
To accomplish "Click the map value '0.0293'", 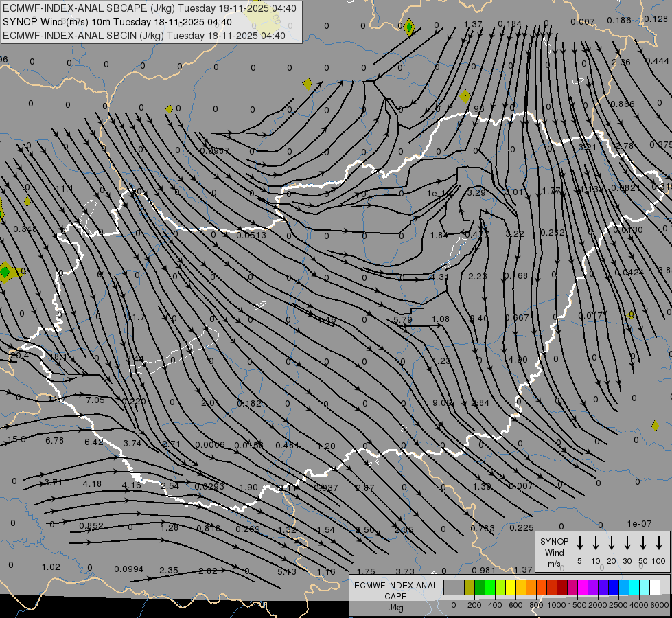I will click(209, 486).
